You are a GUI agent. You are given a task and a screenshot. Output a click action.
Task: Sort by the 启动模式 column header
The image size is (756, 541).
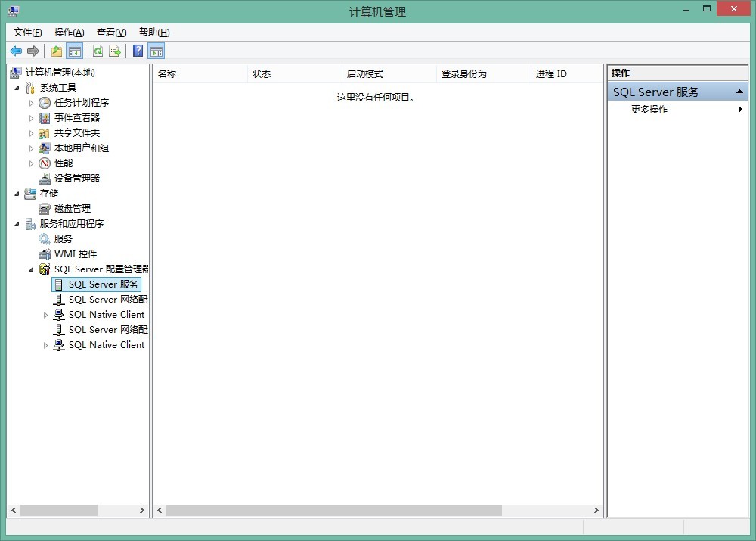tap(389, 74)
